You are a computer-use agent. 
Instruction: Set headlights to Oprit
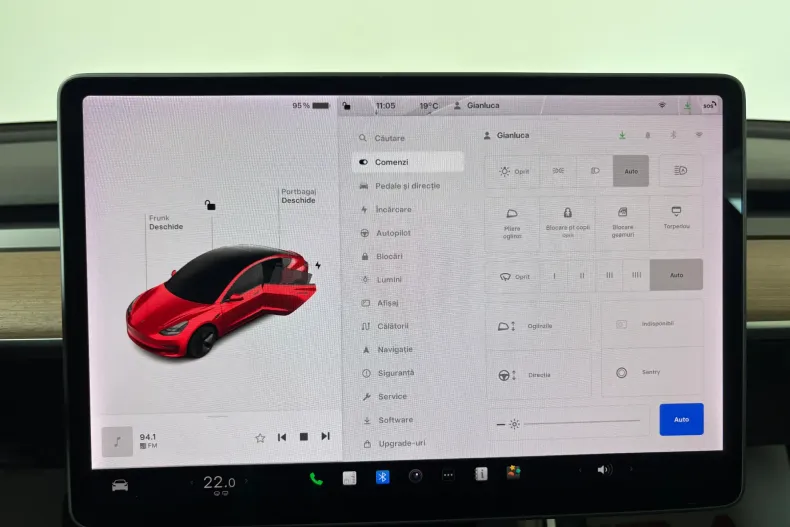click(x=513, y=171)
